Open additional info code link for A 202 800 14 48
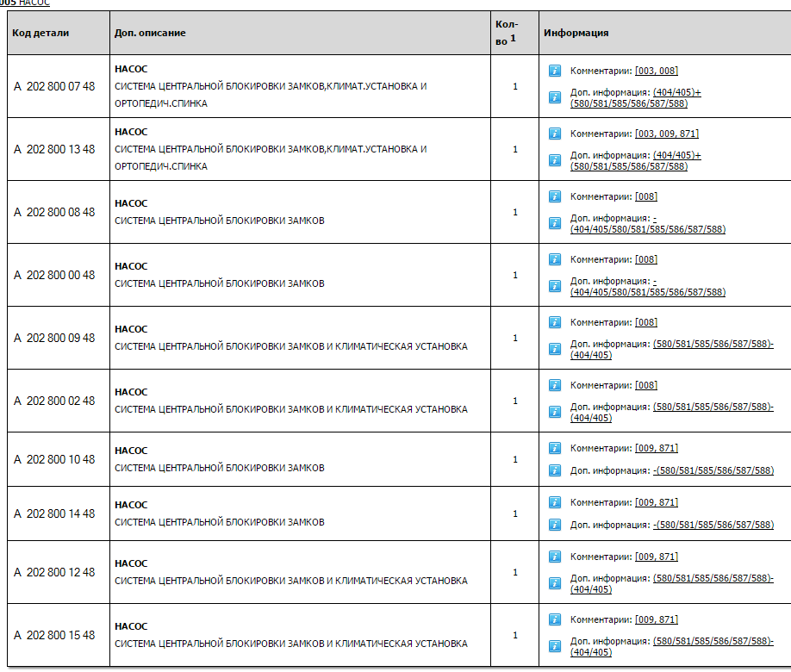This screenshot has width=791, height=672. pyautogui.click(x=713, y=526)
